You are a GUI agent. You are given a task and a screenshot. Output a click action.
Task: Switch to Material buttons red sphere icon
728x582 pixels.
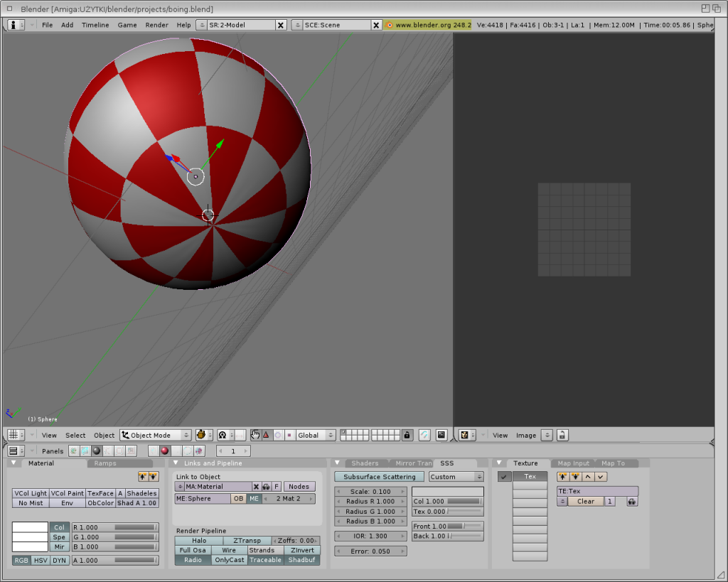[x=164, y=451]
